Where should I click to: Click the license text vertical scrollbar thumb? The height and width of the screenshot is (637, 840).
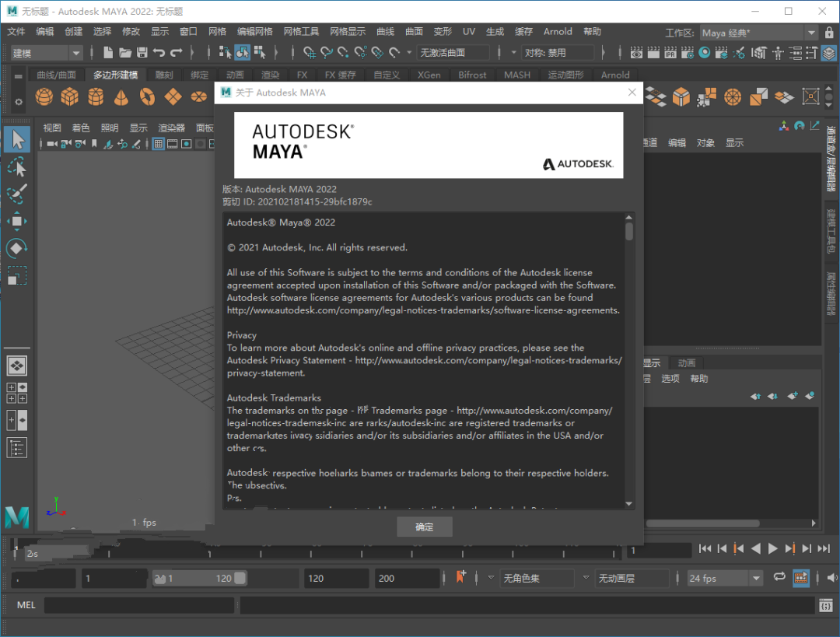click(629, 232)
